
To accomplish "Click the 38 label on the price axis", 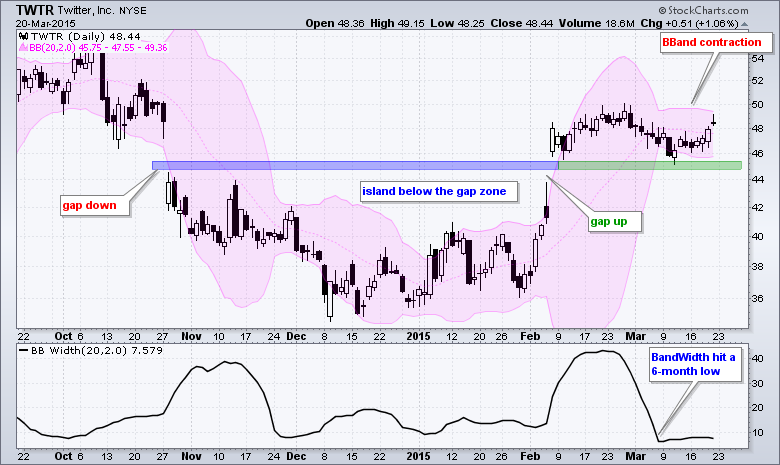I will (x=758, y=267).
